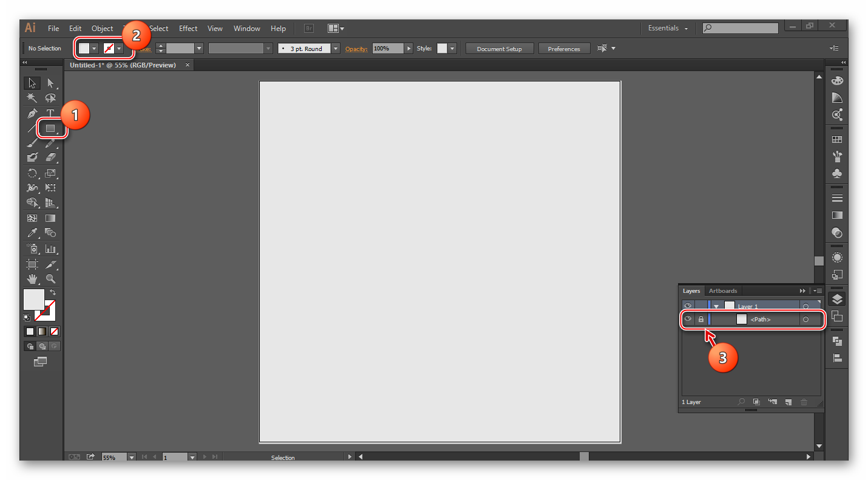
Task: Open the 3 pt. Round brush dropdown
Action: click(x=336, y=49)
